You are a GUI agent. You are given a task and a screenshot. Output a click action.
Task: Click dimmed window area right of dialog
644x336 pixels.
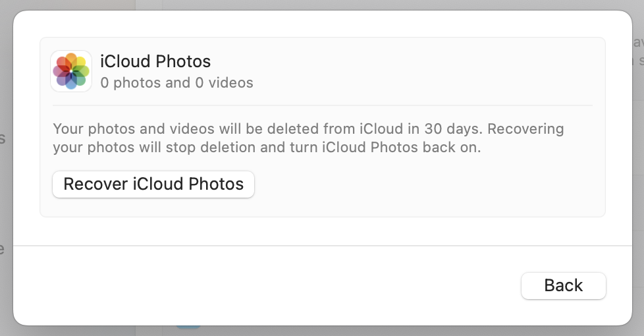pyautogui.click(x=638, y=185)
